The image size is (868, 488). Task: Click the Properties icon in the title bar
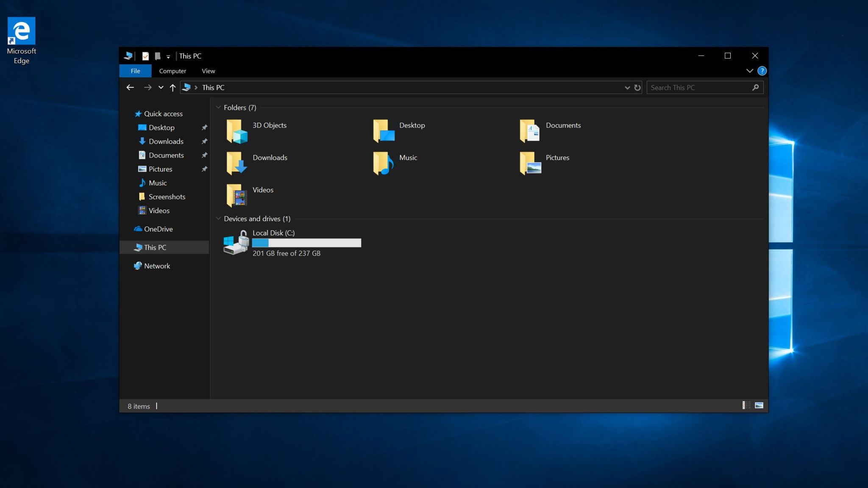click(145, 56)
